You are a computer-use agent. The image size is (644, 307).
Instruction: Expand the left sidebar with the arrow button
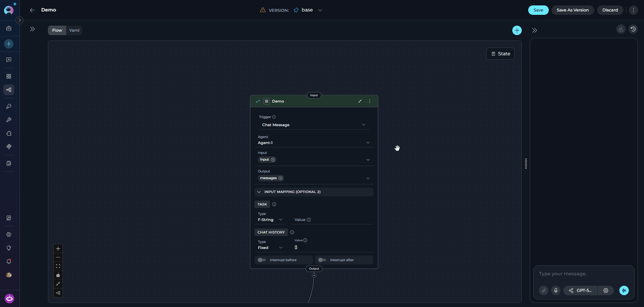tap(20, 20)
